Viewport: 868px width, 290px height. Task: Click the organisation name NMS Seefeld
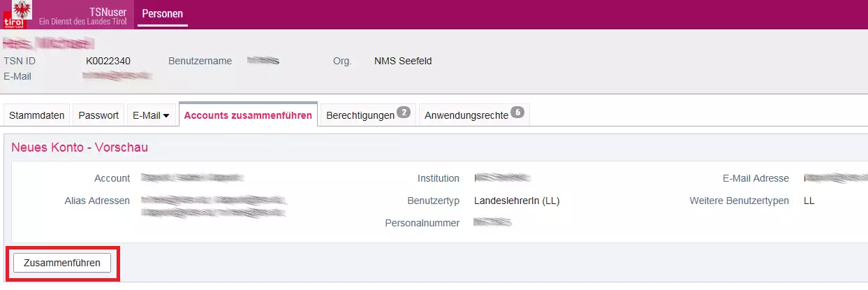pos(403,61)
